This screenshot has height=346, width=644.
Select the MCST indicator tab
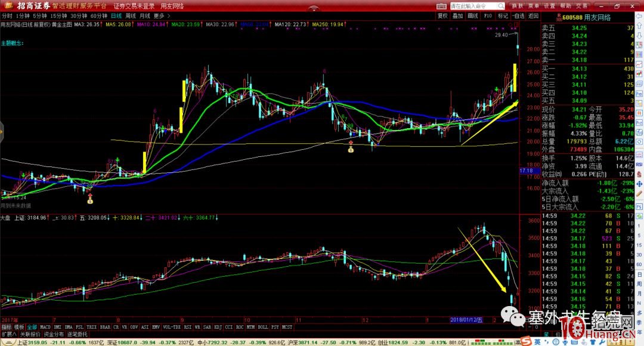[x=287, y=328]
